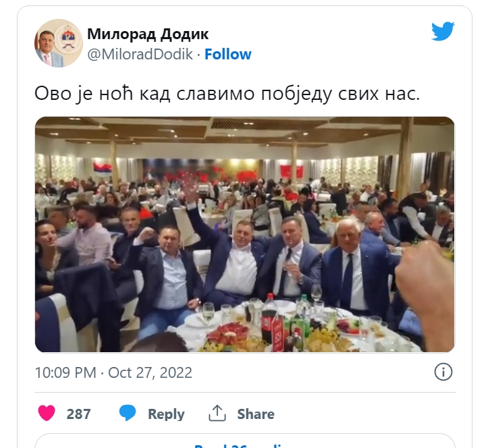The height and width of the screenshot is (448, 488).
Task: Open the circled info icon
Action: tap(443, 372)
